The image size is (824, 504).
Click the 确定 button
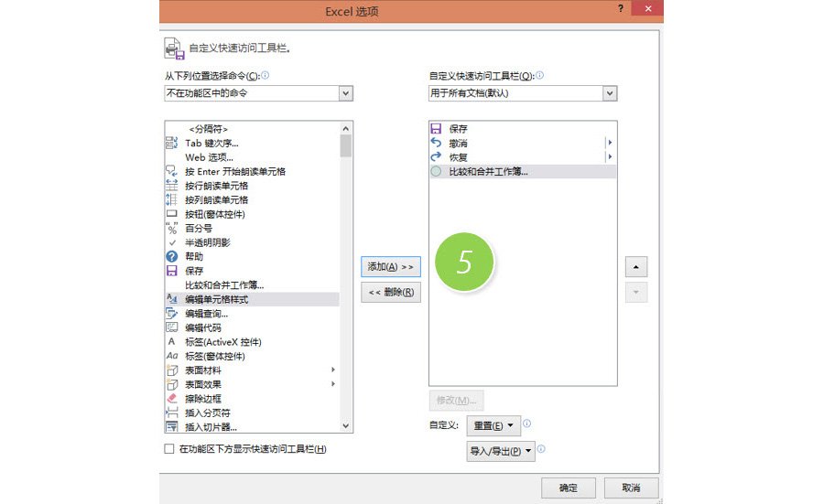pos(568,488)
